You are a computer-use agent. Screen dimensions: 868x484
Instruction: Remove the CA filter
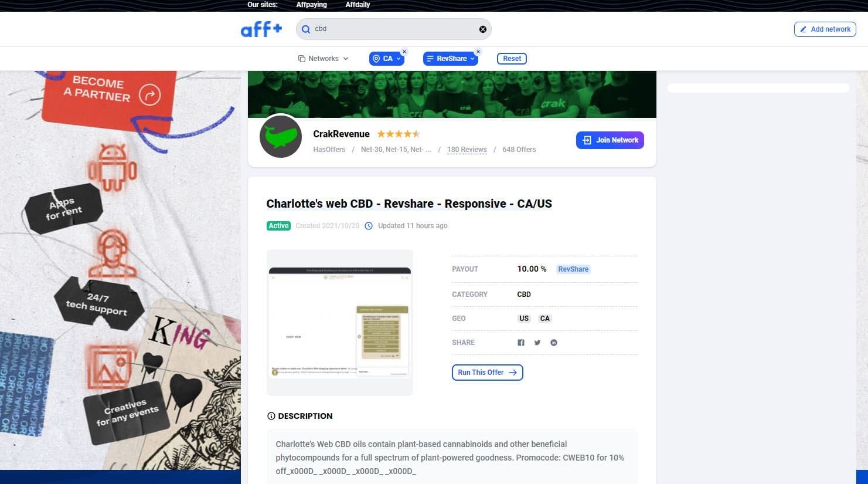pos(404,52)
